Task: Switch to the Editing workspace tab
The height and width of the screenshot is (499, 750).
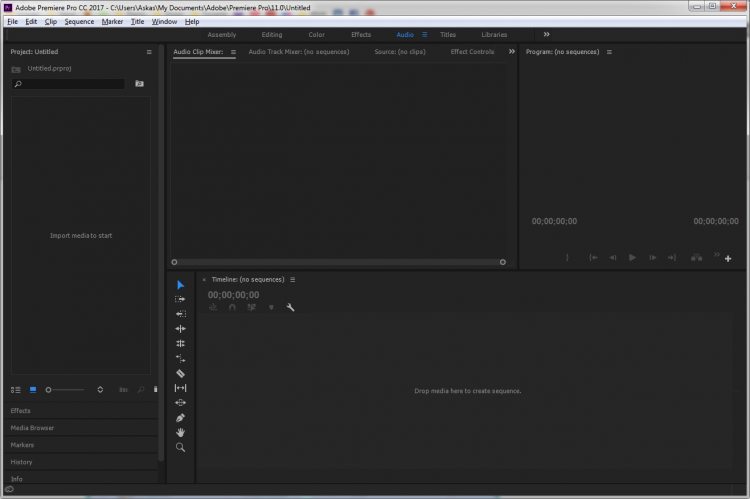Action: 272,34
